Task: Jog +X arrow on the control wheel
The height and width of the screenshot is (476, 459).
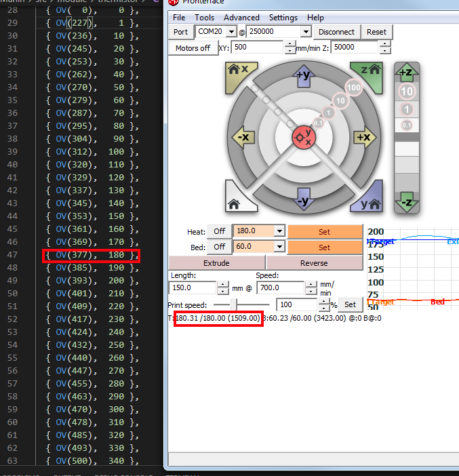Action: [x=364, y=137]
